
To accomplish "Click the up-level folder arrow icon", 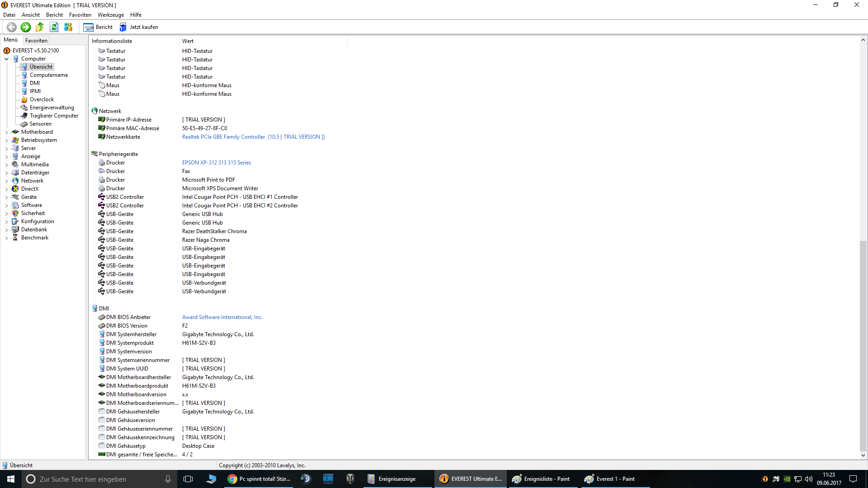I will click(40, 27).
